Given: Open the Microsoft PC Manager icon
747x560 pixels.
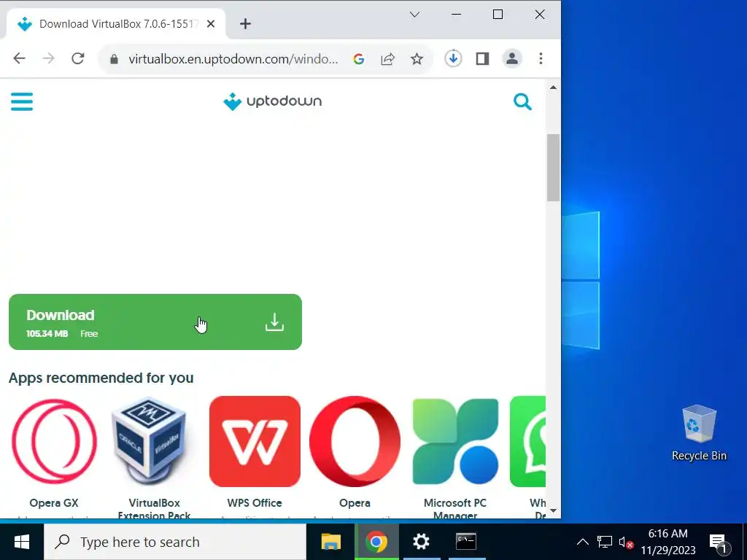Looking at the screenshot, I should (x=455, y=441).
